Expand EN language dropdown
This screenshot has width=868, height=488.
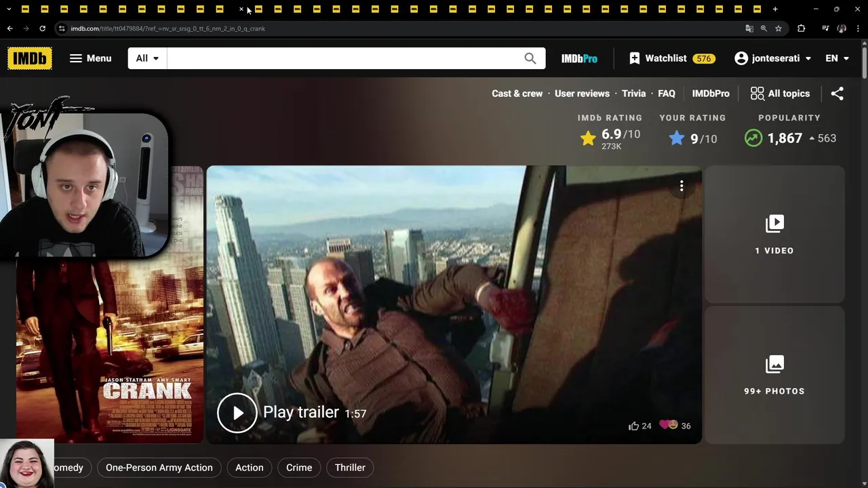837,58
